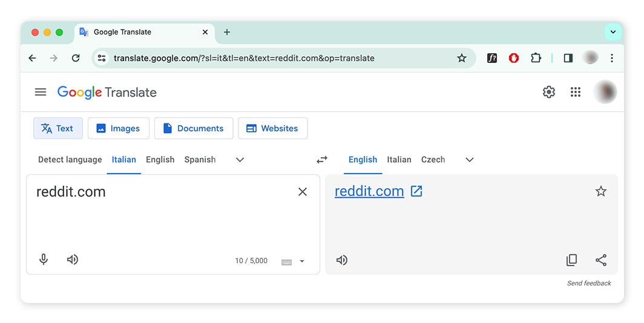Go forward in browser history

point(54,58)
